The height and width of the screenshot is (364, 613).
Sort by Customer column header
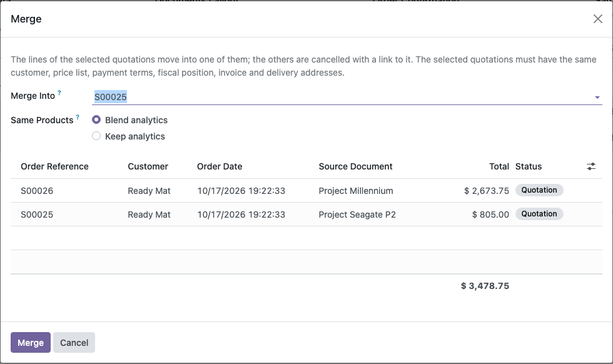pyautogui.click(x=148, y=166)
